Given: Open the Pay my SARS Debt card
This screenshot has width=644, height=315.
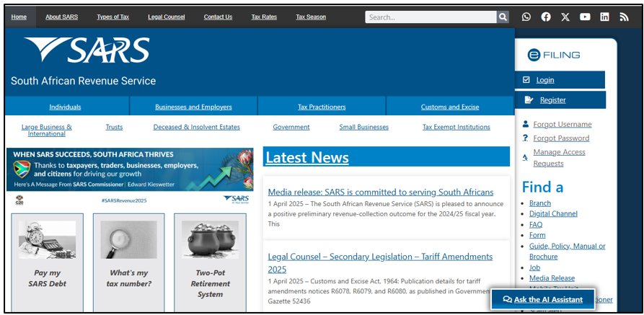Looking at the screenshot, I should [x=47, y=263].
